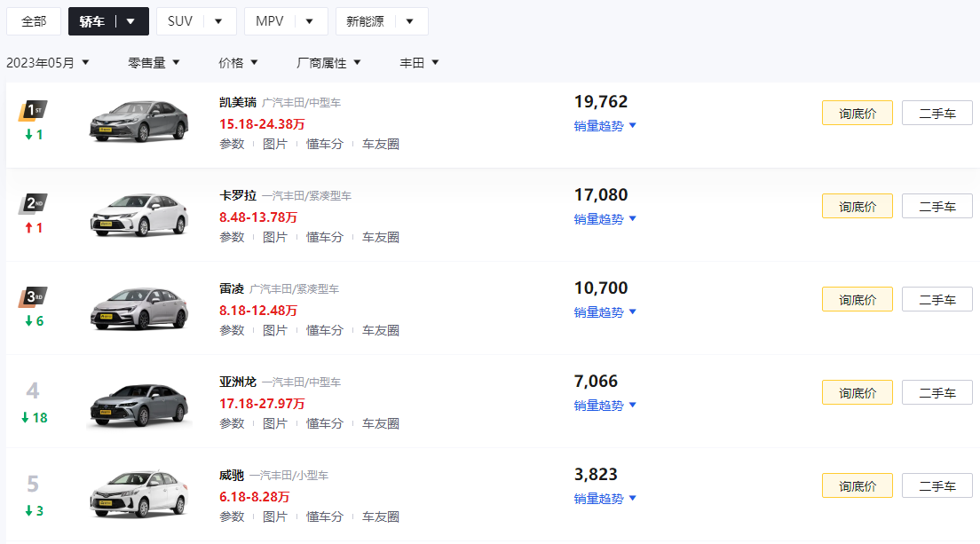Click 询底价 button for 凯美瑞
This screenshot has height=544, width=980.
[857, 113]
